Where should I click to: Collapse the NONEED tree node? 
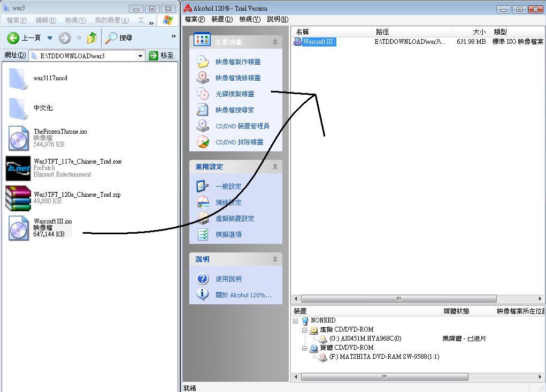pyautogui.click(x=296, y=321)
